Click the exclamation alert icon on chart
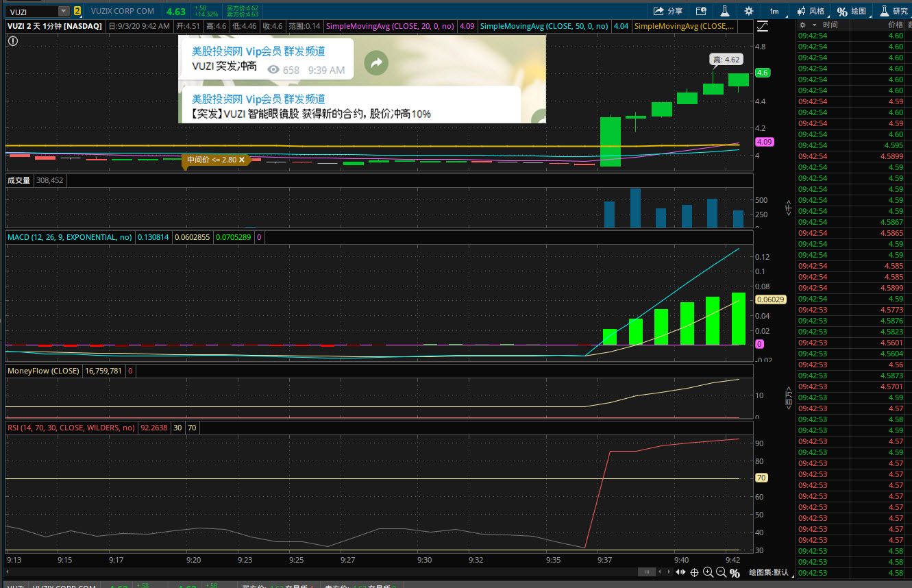The image size is (912, 588). 13,41
